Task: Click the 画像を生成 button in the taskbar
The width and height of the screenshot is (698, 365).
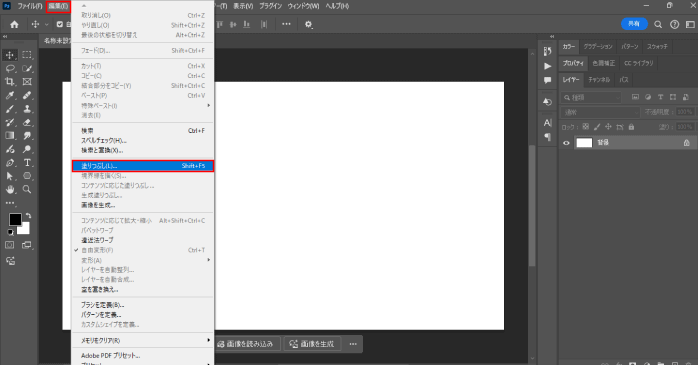Action: point(313,344)
